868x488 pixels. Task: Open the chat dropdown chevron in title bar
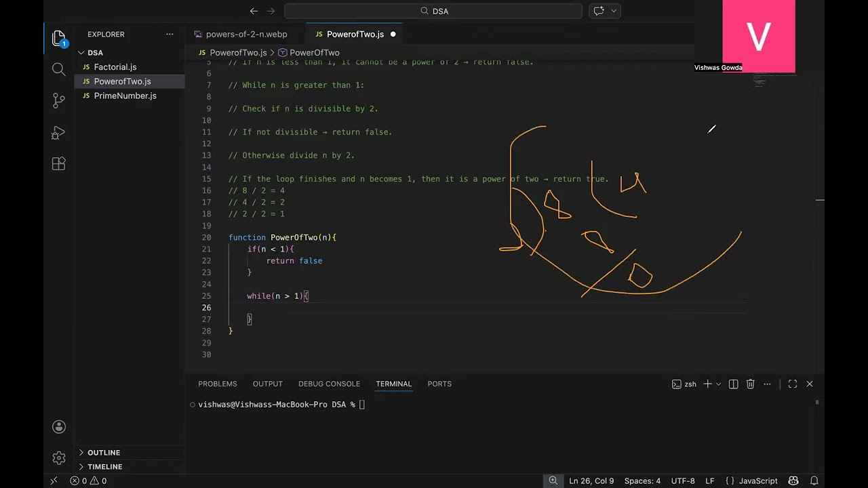point(614,11)
